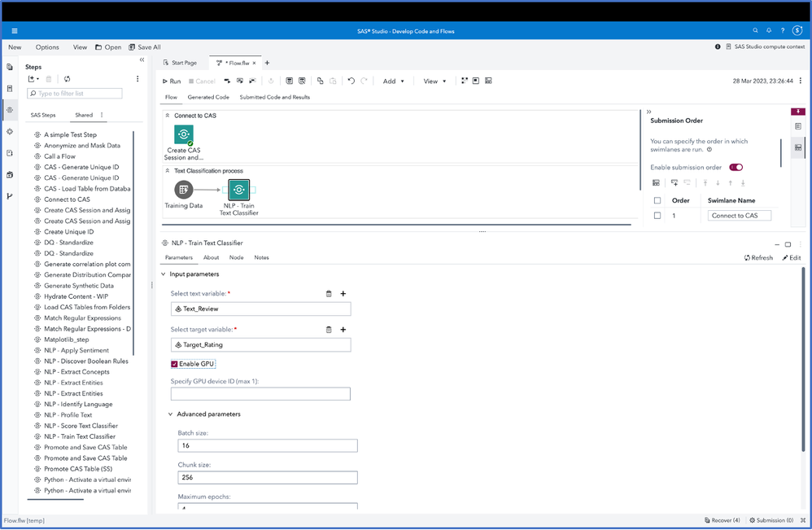This screenshot has height=530, width=812.
Task: Delete the selected text variable
Action: (x=329, y=294)
